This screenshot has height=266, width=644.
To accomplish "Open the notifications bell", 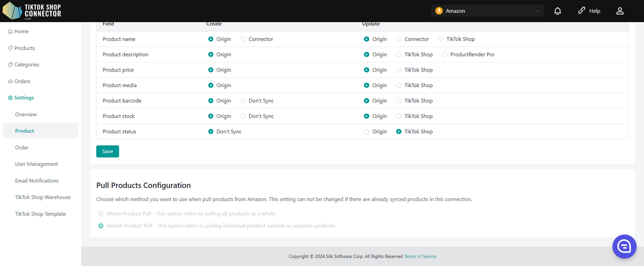I will (x=557, y=11).
